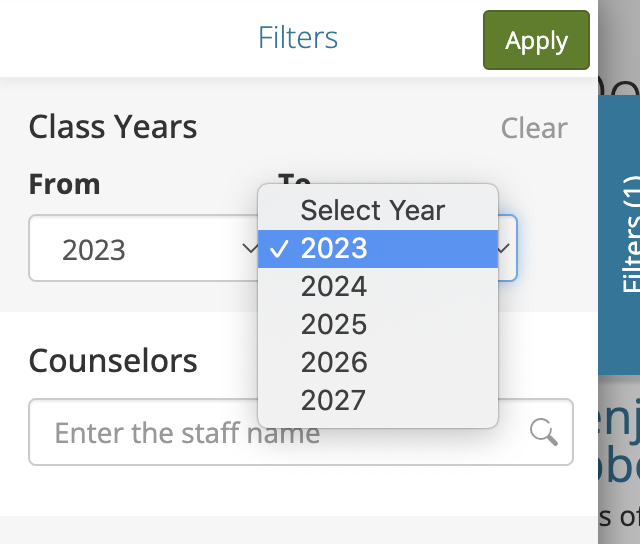Click the From dropdown chevron arrow
This screenshot has width=640, height=544.
(x=250, y=247)
